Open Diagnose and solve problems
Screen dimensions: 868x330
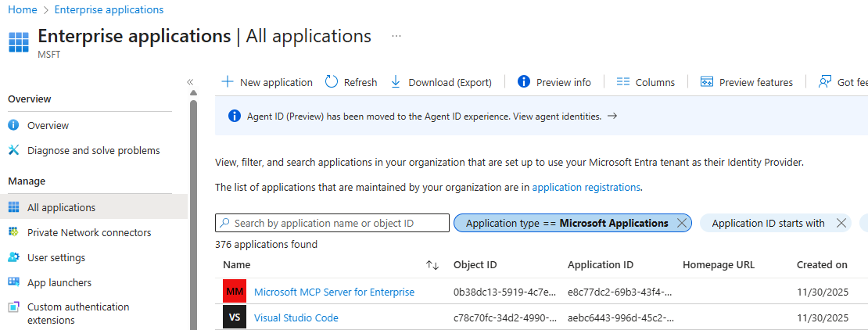tap(93, 150)
